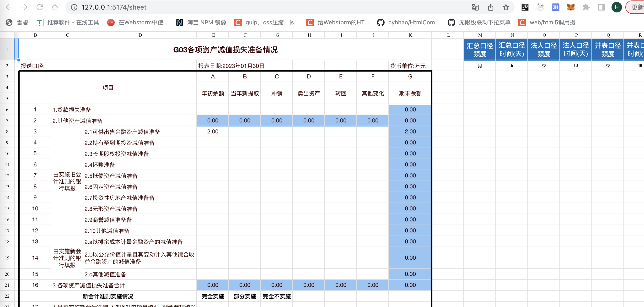Click the browser forward arrow
The height and width of the screenshot is (307, 644).
[x=25, y=7]
